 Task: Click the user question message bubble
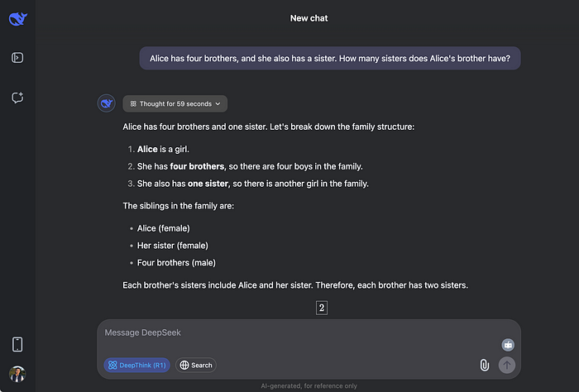point(330,59)
